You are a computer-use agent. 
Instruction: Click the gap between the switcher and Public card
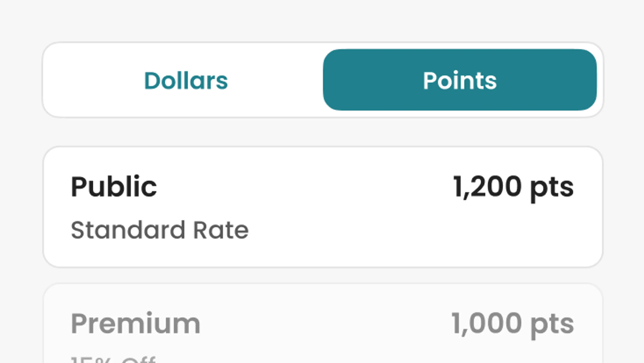(x=323, y=132)
